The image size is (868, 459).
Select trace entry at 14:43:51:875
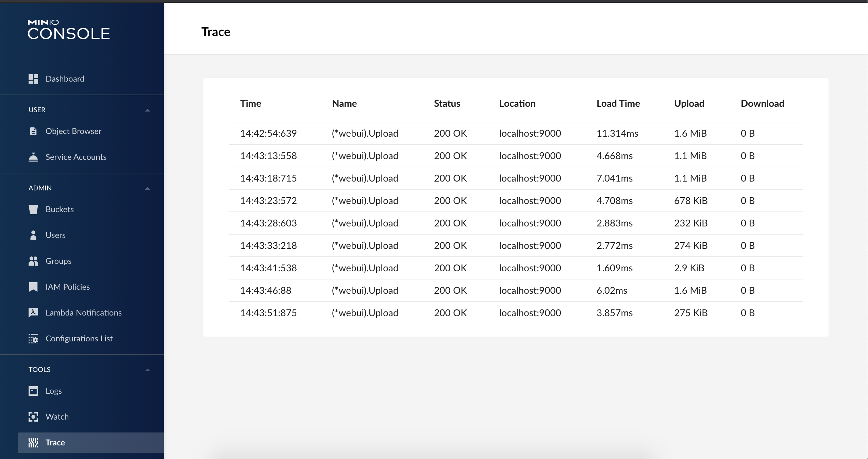516,313
